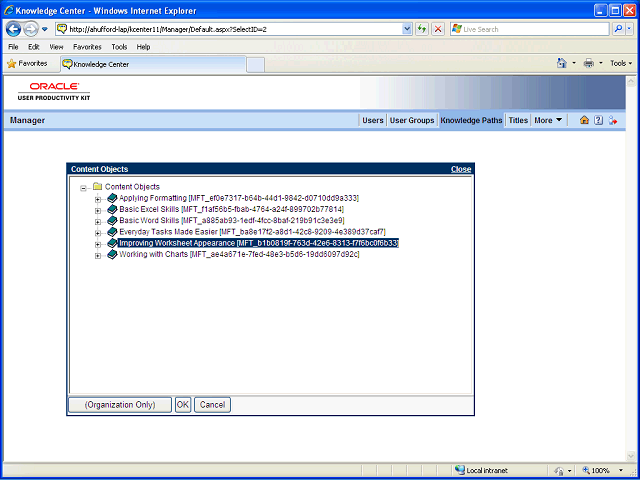Click the Basic Word Skills book icon
Image resolution: width=640 pixels, height=480 pixels.
point(112,221)
